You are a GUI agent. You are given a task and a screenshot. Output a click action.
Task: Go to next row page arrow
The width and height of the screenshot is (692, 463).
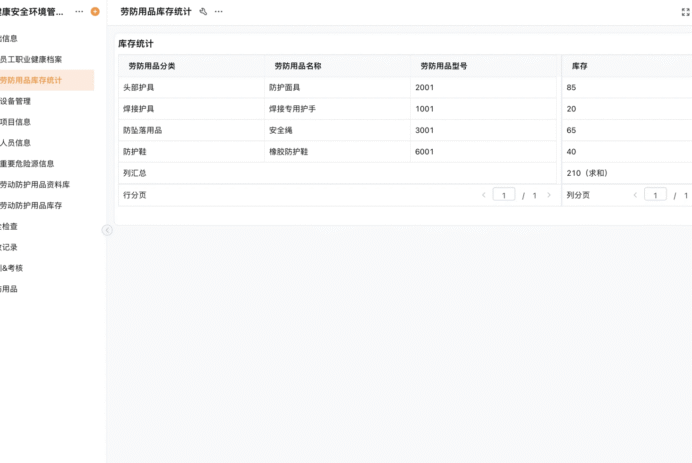[x=549, y=195]
